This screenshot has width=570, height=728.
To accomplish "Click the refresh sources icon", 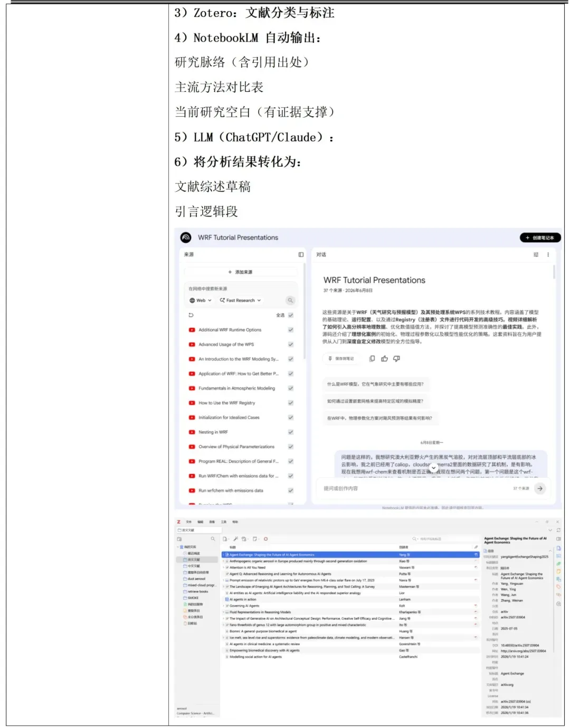I will 191,315.
